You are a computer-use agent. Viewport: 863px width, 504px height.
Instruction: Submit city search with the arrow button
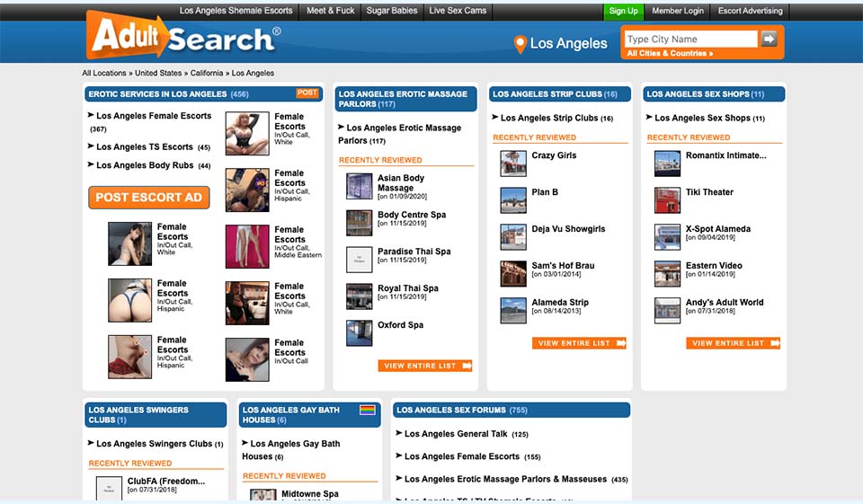coord(769,39)
